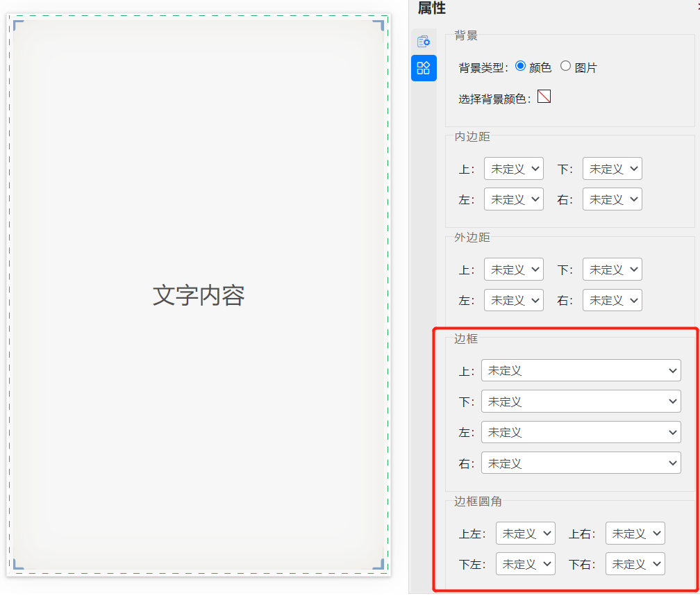Screen dimensions: 700x596
Task: Click the 背景类型 label
Action: point(483,68)
